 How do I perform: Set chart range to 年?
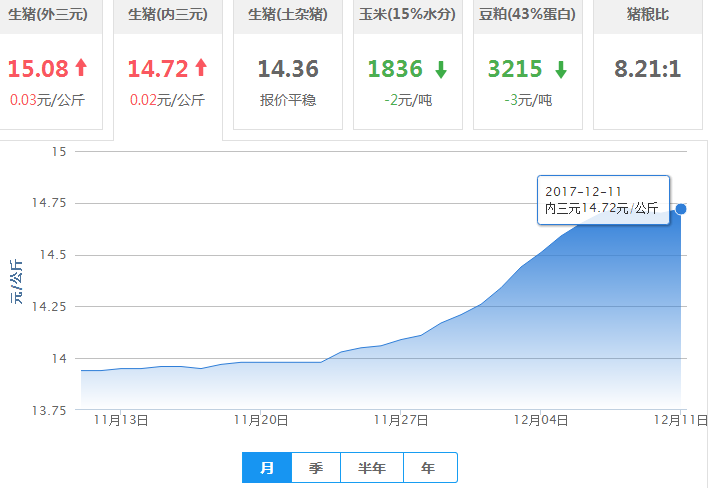point(429,467)
